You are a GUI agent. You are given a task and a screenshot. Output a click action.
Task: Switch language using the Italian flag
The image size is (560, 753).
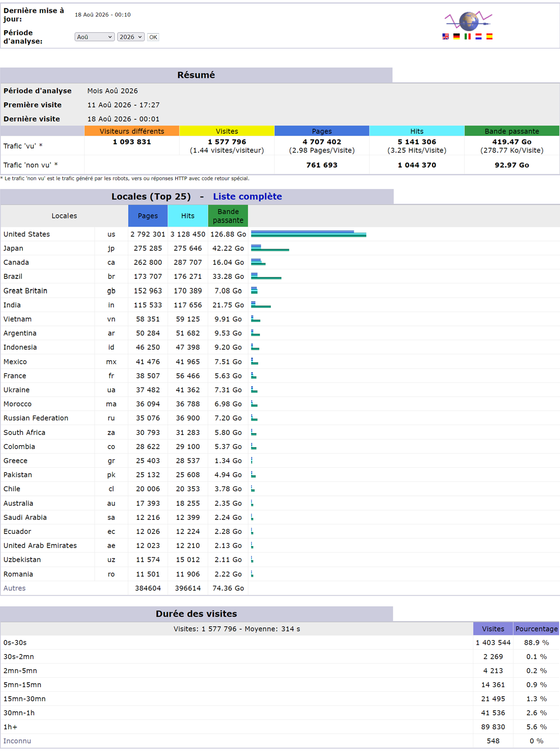(x=468, y=37)
